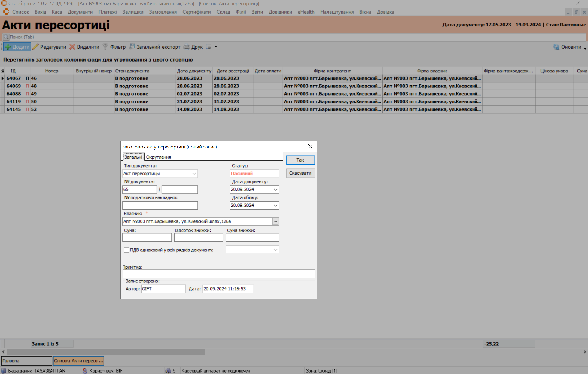
Task: Click the Друк printer icon
Action: coord(187,47)
